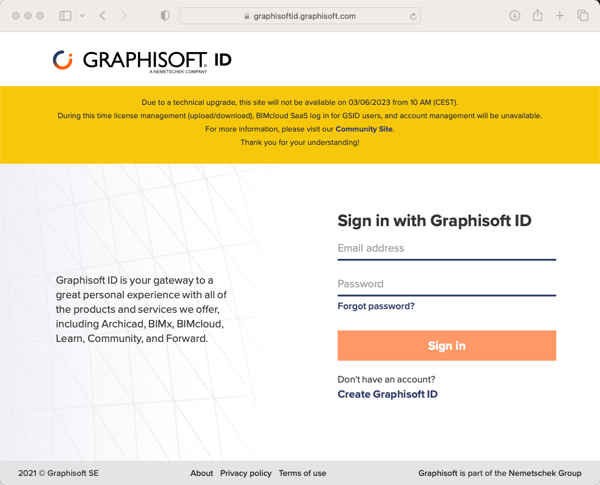The width and height of the screenshot is (600, 485).
Task: Open the sidebar tab group dropdown chevron
Action: 82,16
